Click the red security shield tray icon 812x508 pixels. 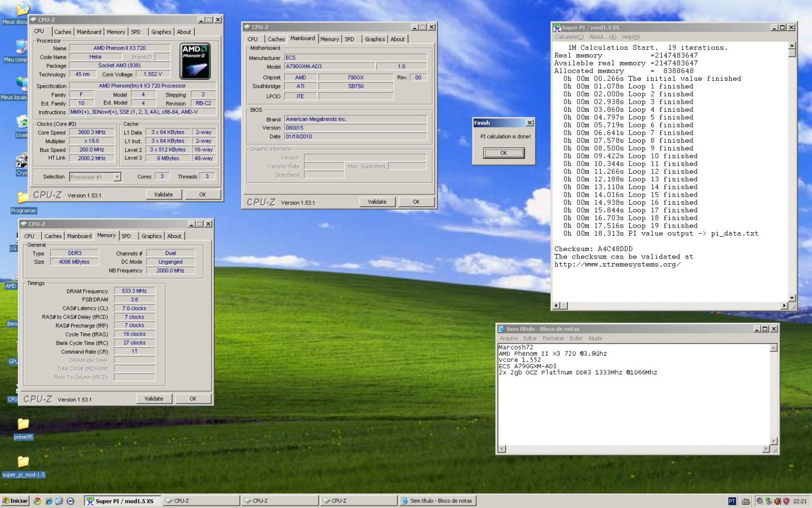point(786,501)
